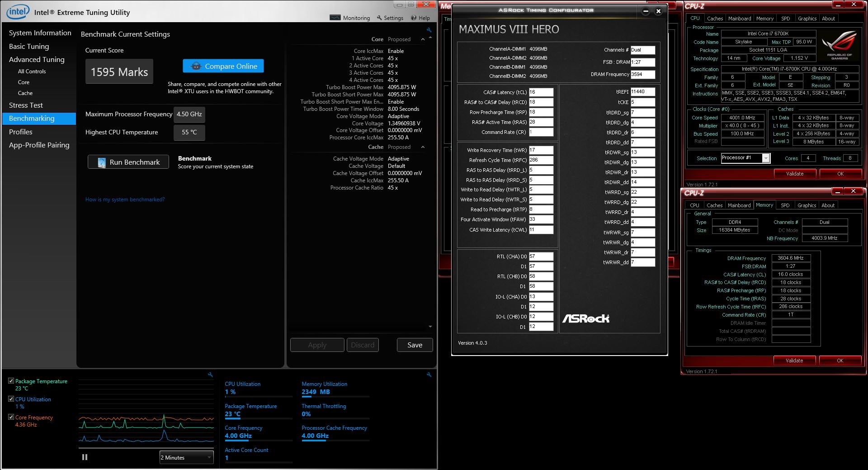Click Validate in upper CPU-Z window
868x470 pixels.
(x=795, y=174)
